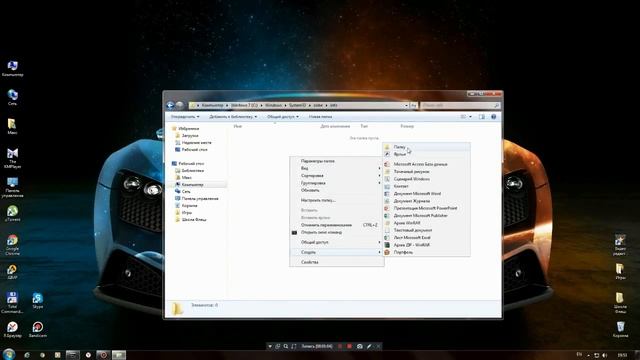Click the Explorer forward arrow button
This screenshot has height=360, width=640.
coord(180,105)
